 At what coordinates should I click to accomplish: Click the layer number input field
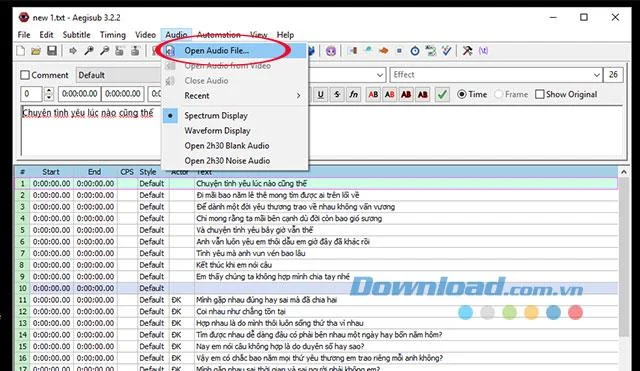32,94
